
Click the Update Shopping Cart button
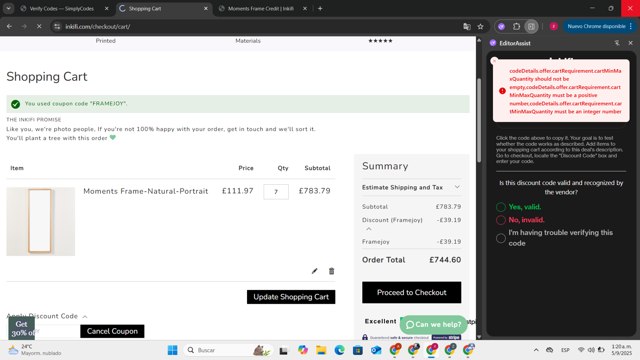[291, 297]
